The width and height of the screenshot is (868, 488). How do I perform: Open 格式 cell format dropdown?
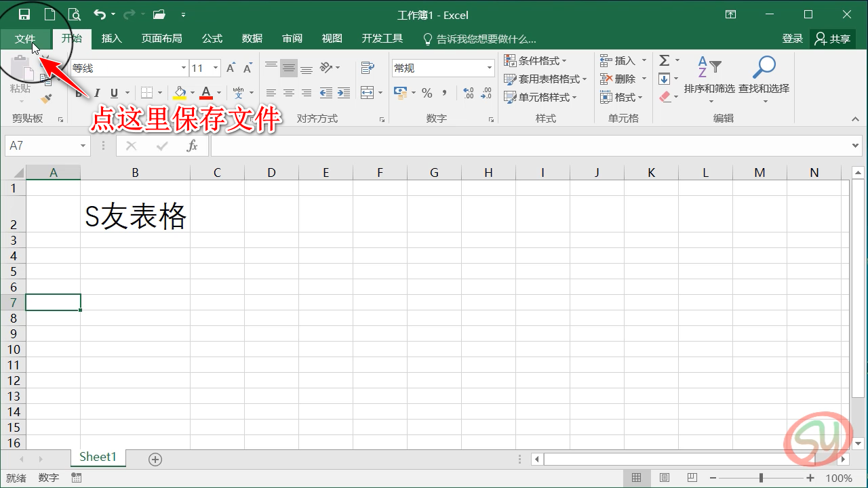coord(622,97)
